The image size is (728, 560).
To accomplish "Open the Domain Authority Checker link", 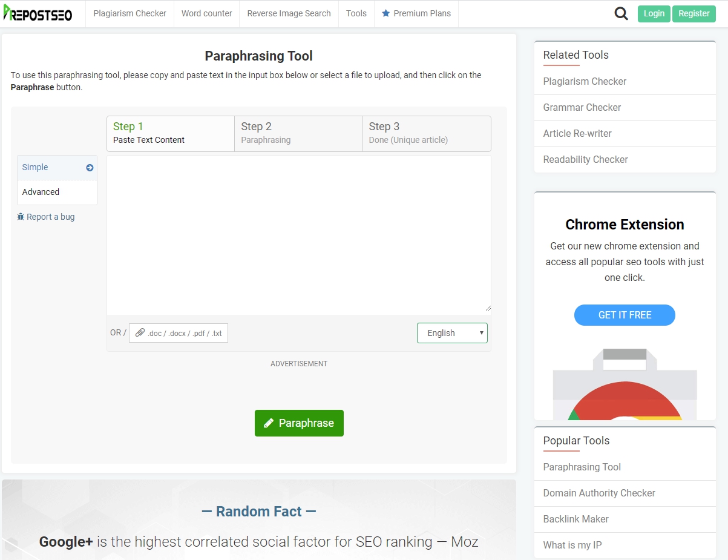I will click(598, 493).
